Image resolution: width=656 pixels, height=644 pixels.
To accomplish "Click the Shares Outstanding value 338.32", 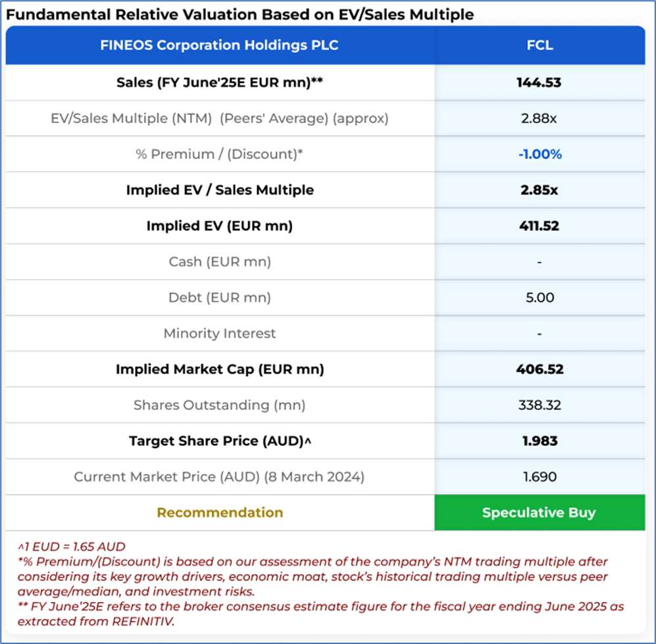I will (x=540, y=405).
